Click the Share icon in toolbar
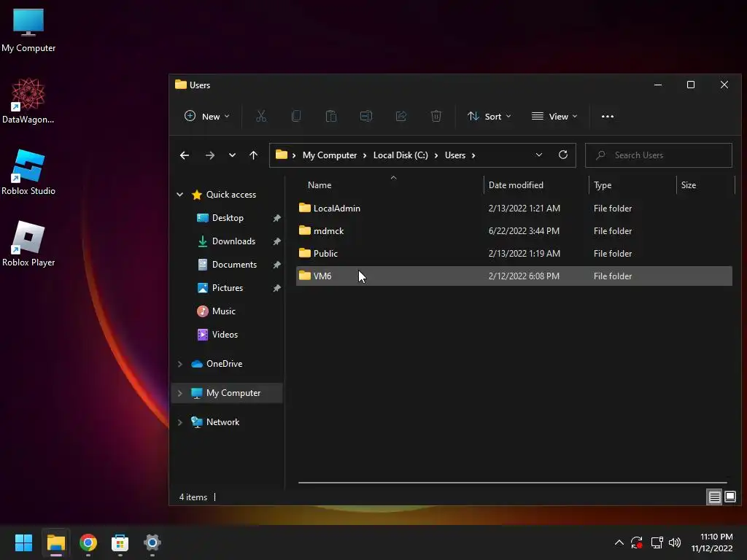 401,116
